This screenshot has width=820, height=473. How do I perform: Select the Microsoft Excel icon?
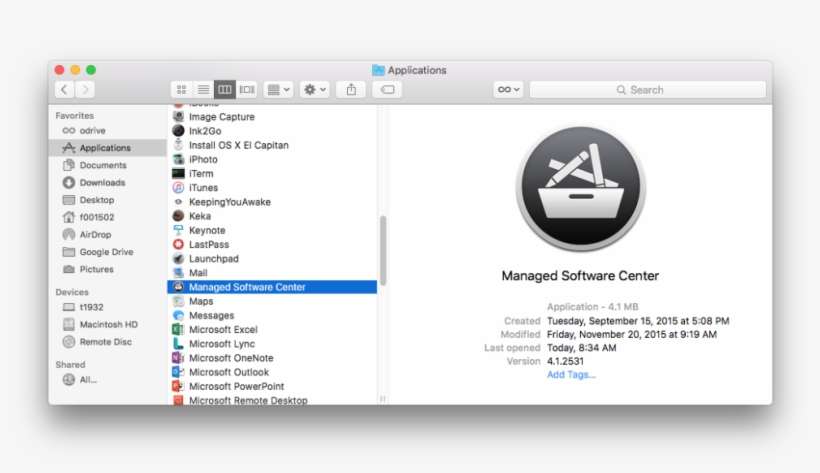178,330
